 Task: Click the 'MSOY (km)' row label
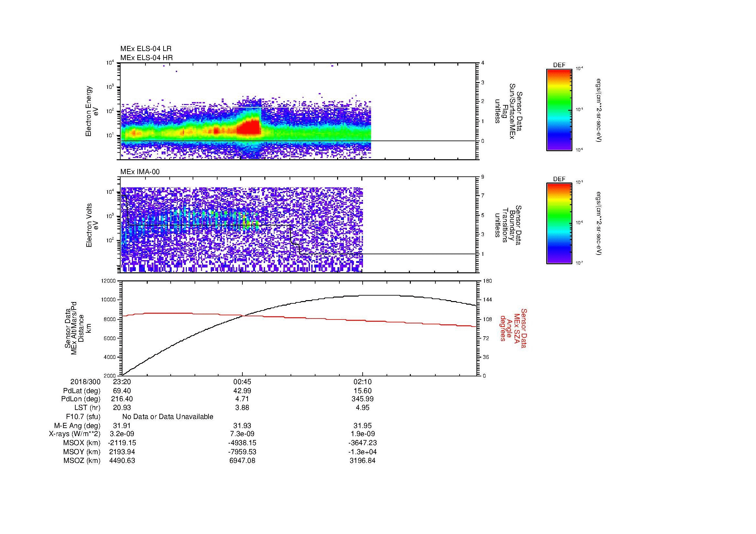(82, 452)
